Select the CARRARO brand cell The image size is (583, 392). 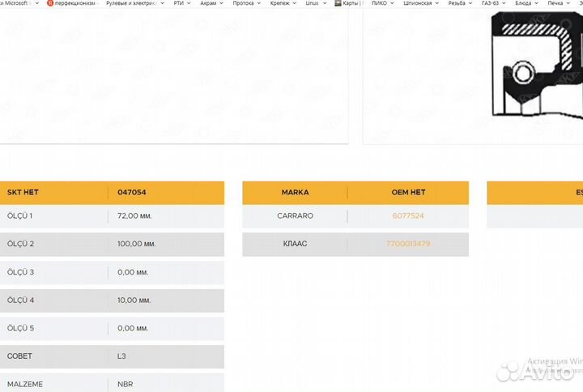pos(295,216)
